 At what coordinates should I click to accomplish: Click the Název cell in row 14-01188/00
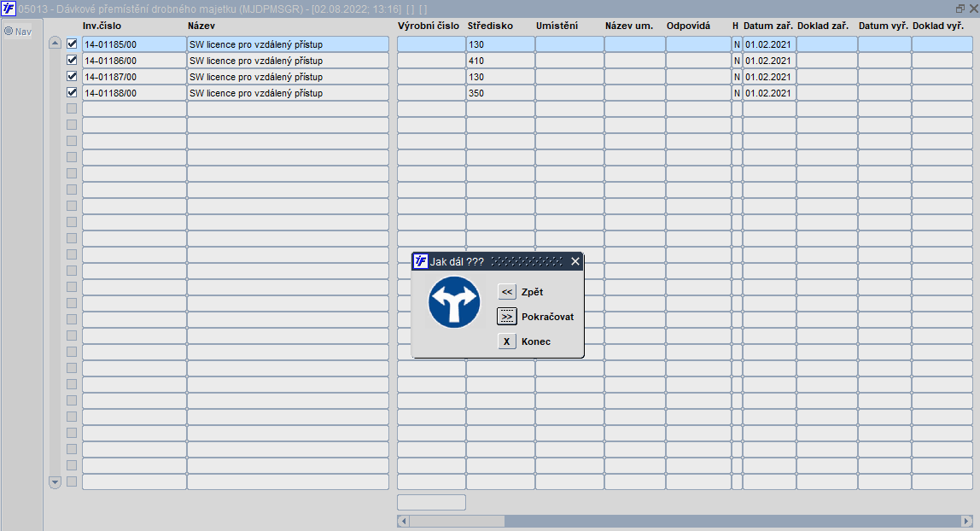pos(289,93)
